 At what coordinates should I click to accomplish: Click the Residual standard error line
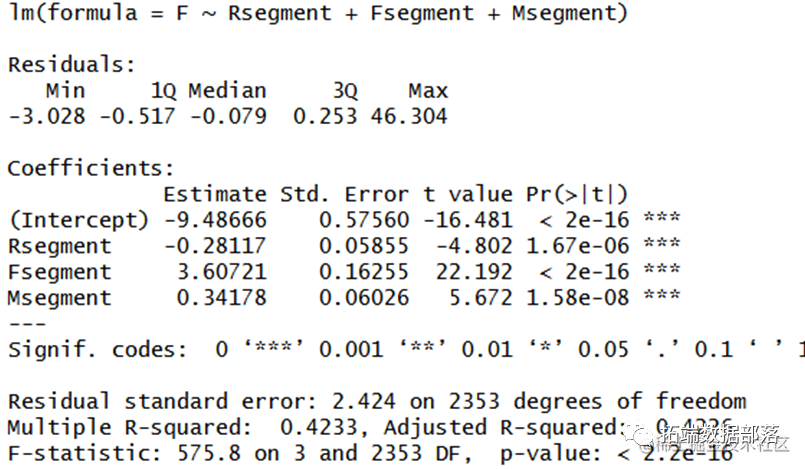[x=377, y=401]
